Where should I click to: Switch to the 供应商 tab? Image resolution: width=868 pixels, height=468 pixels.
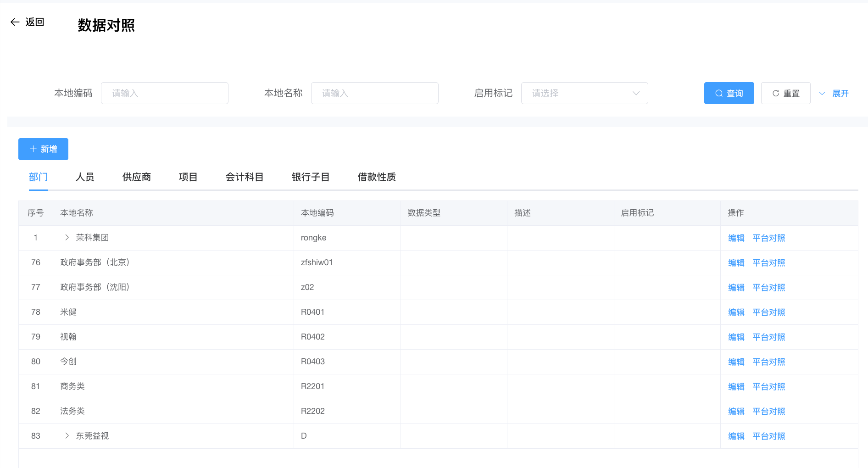[136, 177]
